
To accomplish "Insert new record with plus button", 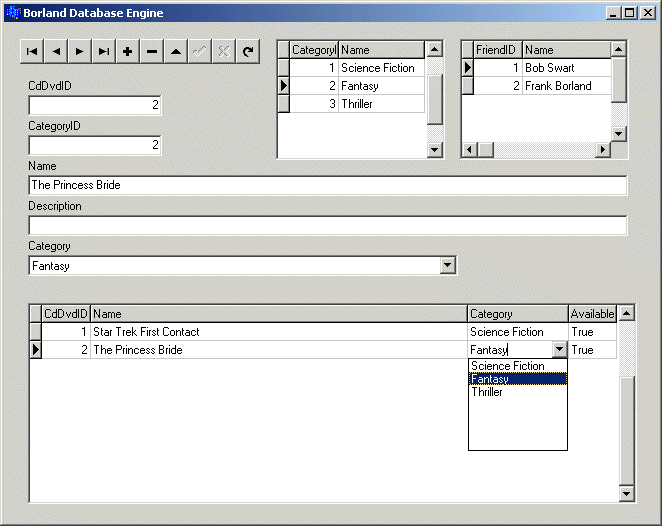I will [128, 52].
